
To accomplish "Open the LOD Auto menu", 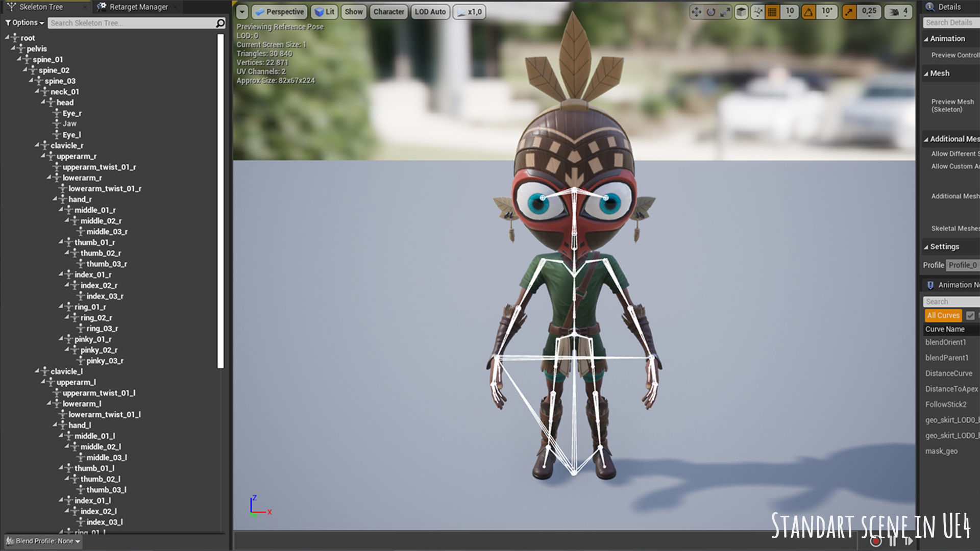I will click(430, 12).
